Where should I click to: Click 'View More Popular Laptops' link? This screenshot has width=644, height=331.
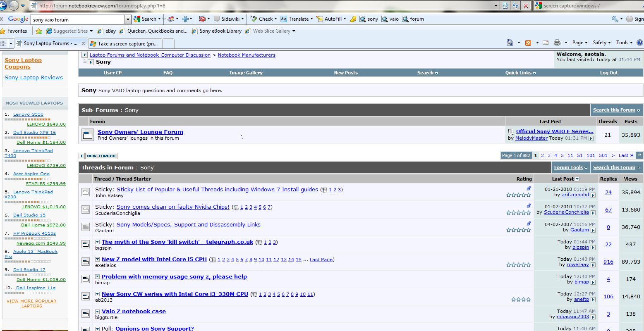point(31,303)
